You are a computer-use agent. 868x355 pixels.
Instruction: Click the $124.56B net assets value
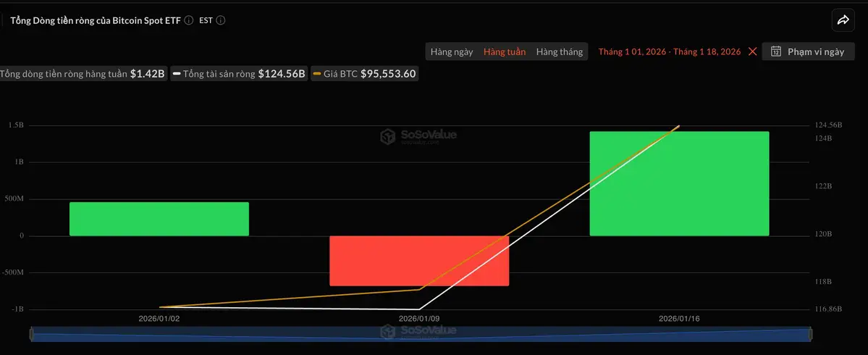click(282, 74)
